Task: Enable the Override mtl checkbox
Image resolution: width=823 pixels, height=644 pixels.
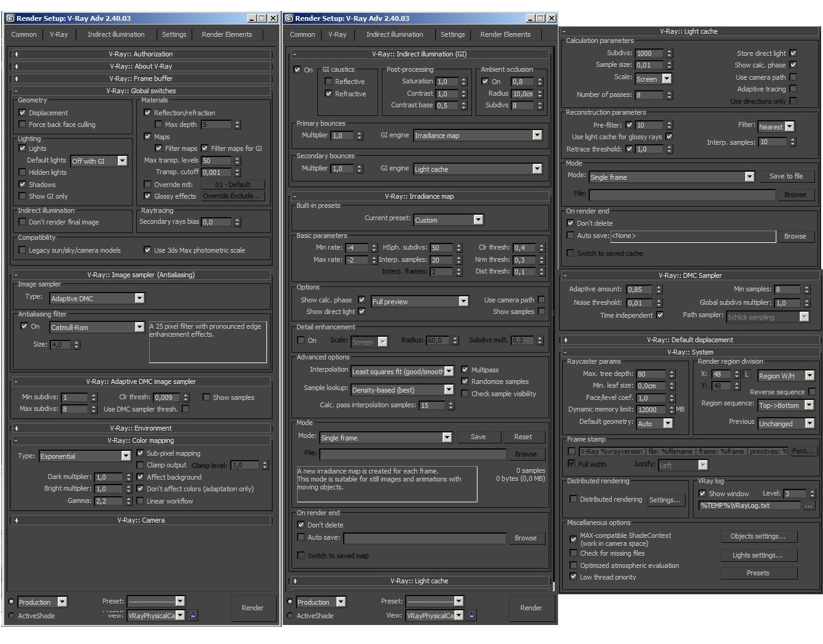Action: 147,184
